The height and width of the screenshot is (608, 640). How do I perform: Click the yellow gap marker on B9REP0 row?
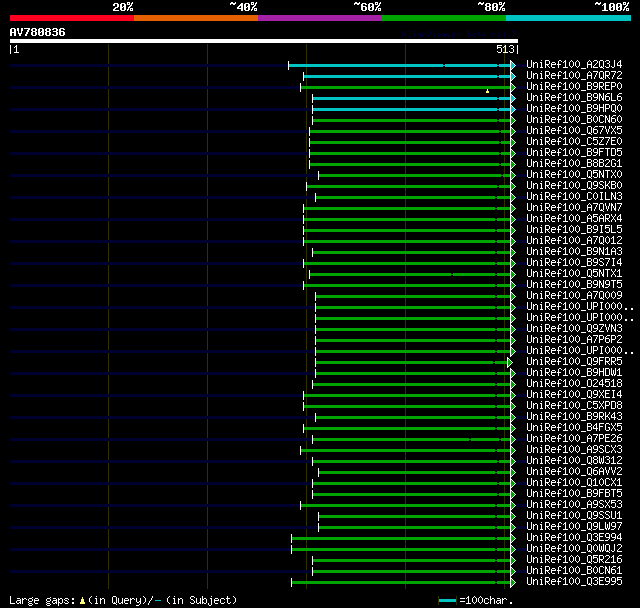487,91
